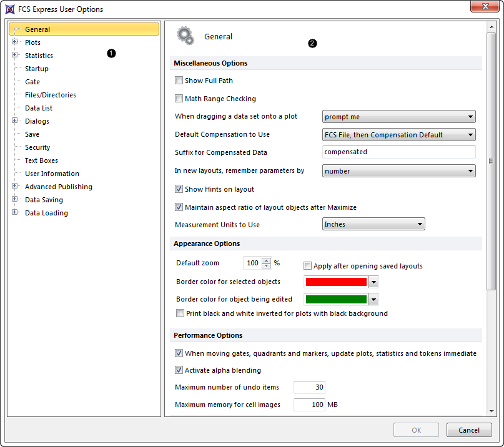The height and width of the screenshot is (447, 504).
Task: Open the Measurement Units dropdown showing Inches
Action: [x=373, y=224]
